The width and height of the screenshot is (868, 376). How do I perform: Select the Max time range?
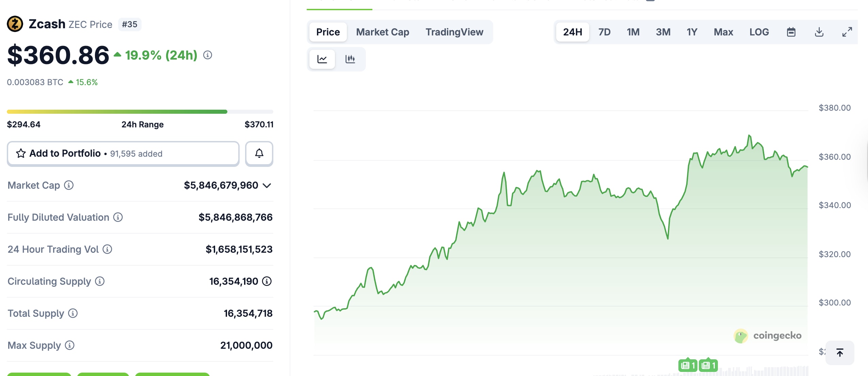coord(723,32)
